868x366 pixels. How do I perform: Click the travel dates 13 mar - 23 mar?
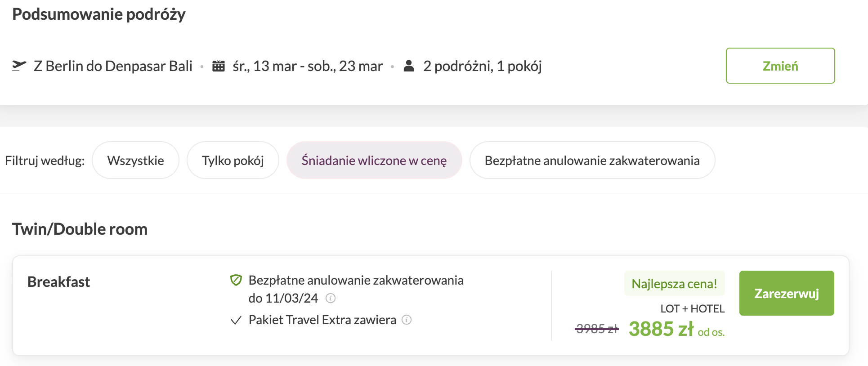pyautogui.click(x=308, y=66)
